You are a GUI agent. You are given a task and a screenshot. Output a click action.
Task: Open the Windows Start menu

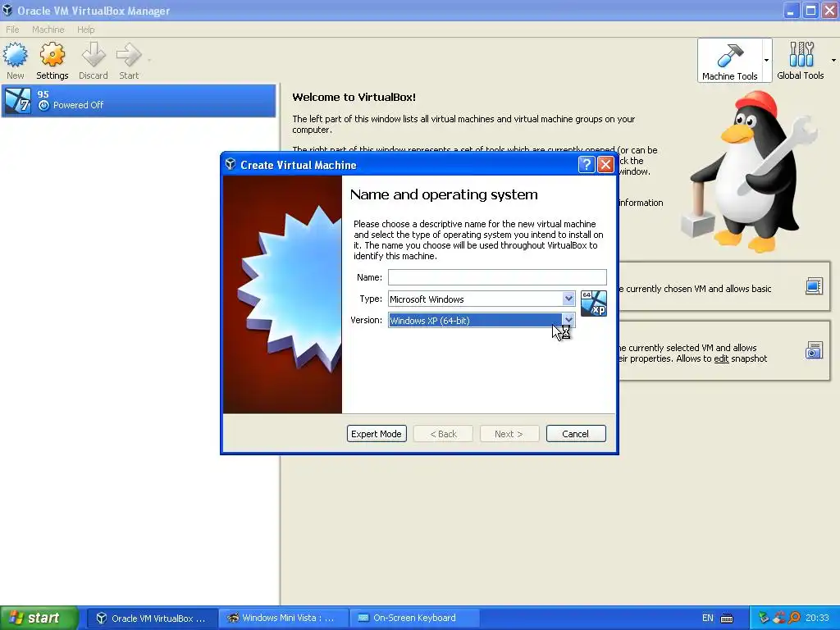coord(39,618)
